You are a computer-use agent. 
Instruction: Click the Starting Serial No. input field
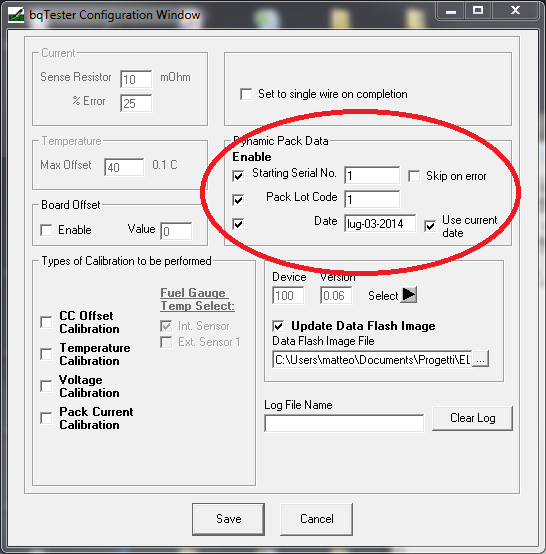click(x=372, y=175)
